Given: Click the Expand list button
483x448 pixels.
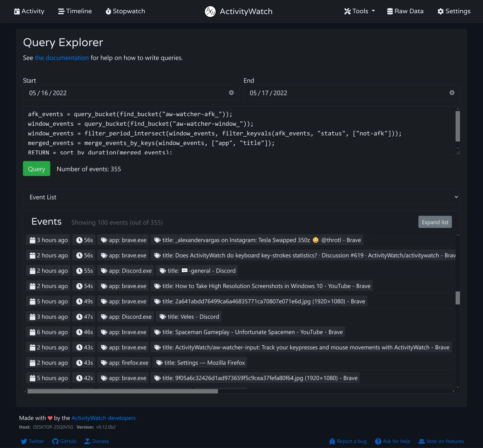Looking at the screenshot, I should point(435,222).
